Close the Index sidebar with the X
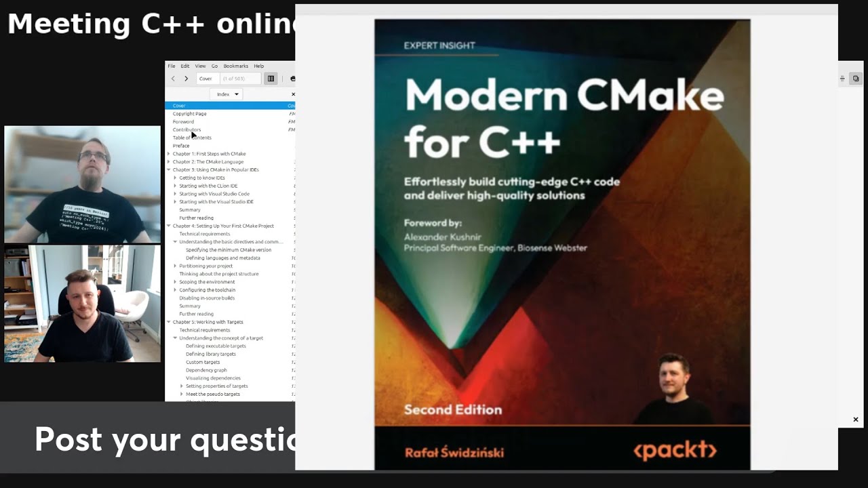The image size is (868, 488). (x=293, y=94)
